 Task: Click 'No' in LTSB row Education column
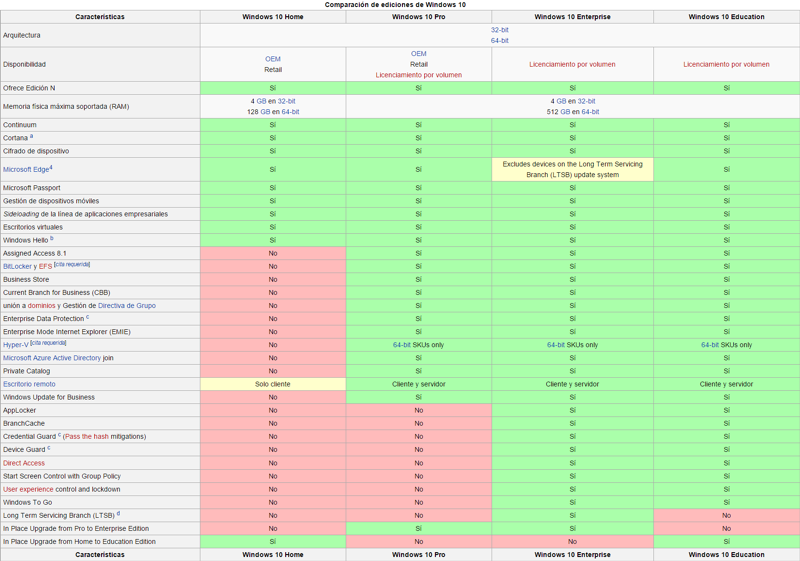[727, 516]
